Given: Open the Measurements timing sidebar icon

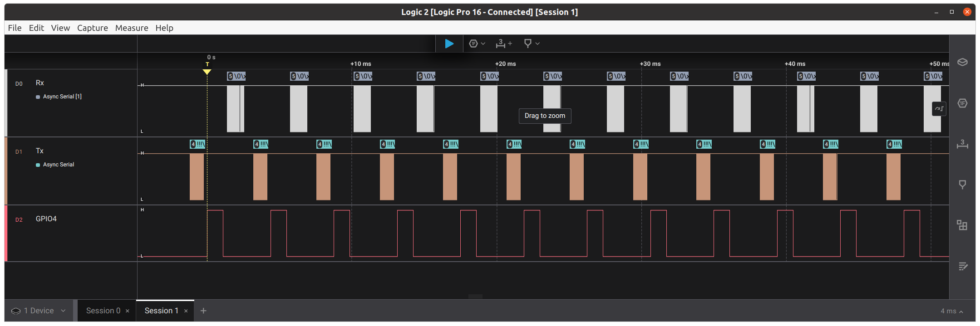Looking at the screenshot, I should click(962, 144).
